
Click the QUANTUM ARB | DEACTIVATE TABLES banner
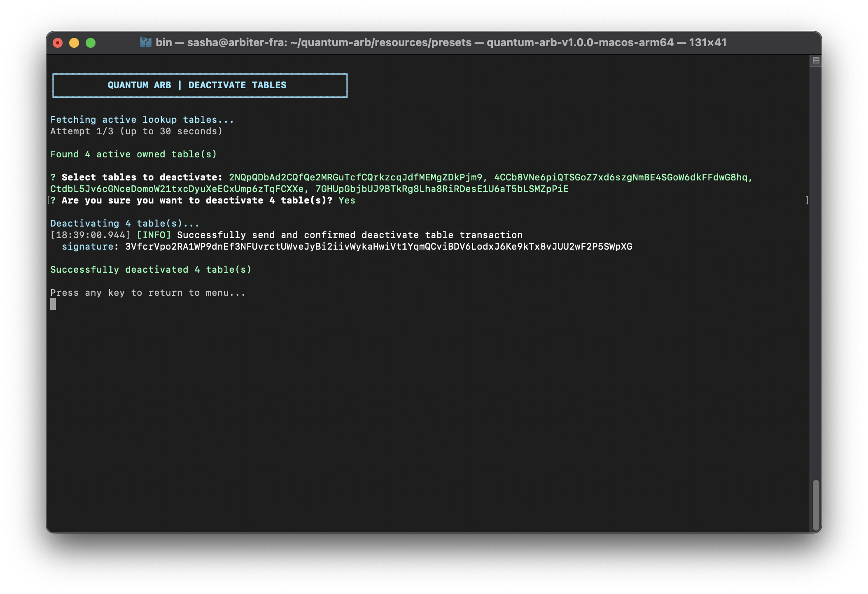tap(200, 85)
